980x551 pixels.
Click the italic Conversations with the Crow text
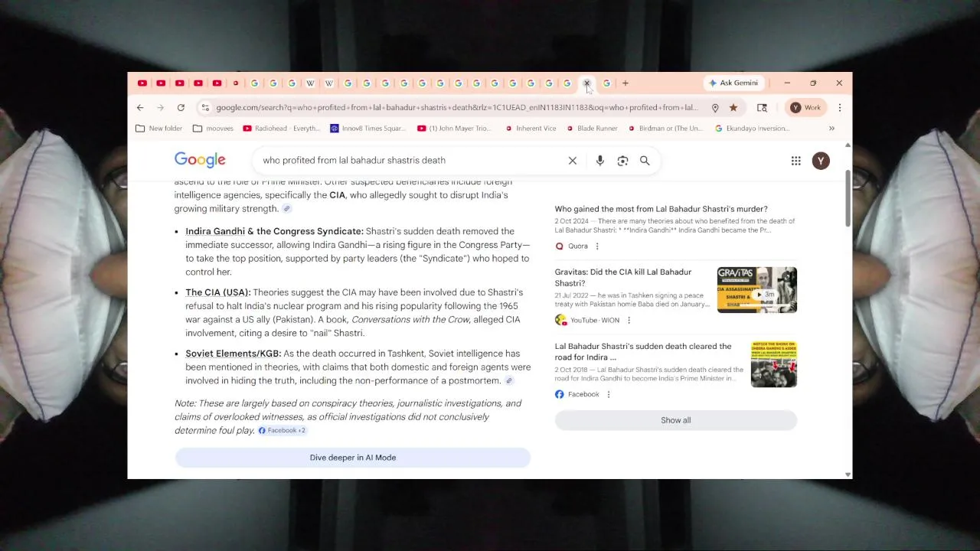[410, 320]
